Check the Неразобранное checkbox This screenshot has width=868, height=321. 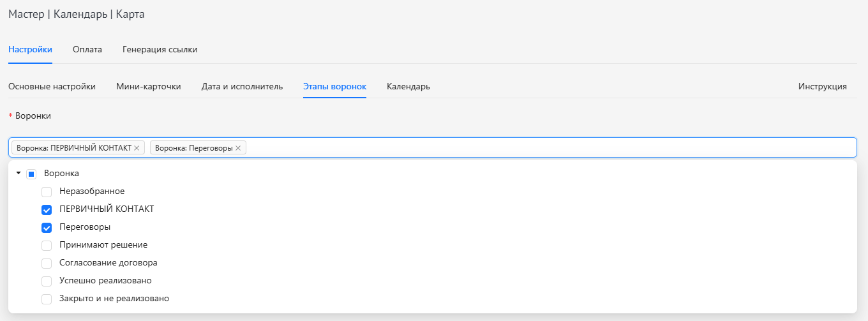47,191
